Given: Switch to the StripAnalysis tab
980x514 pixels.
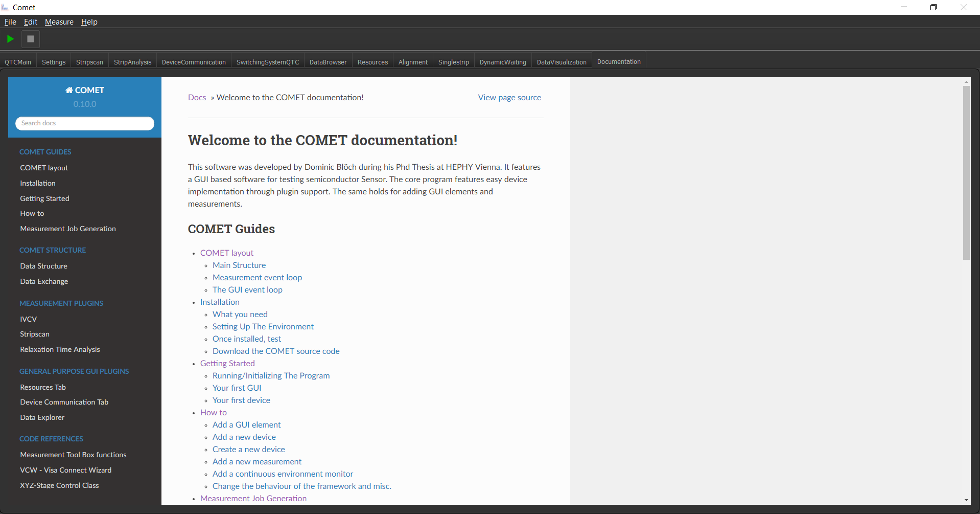Looking at the screenshot, I should [133, 62].
